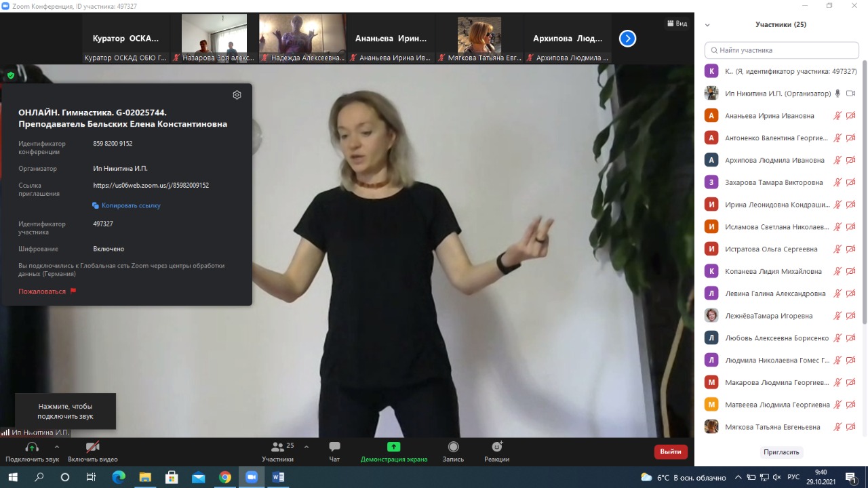
Task: Click camera-off icon for ЛежнёваТамара Игоревна
Action: [x=850, y=316]
